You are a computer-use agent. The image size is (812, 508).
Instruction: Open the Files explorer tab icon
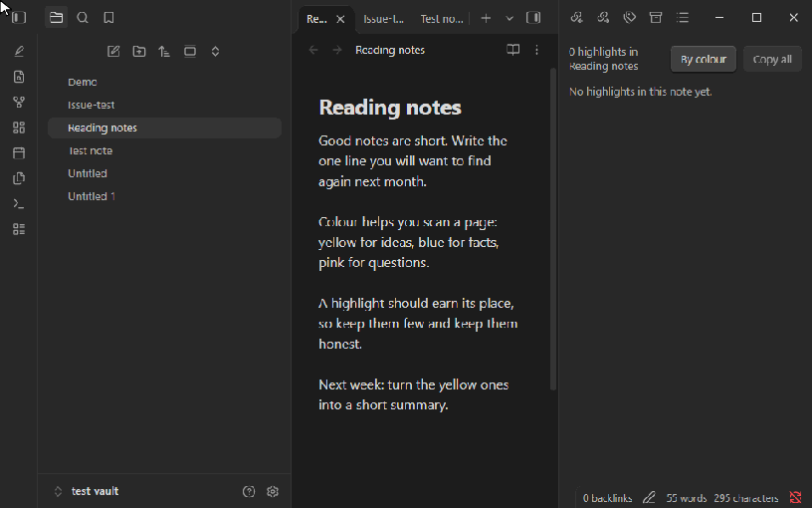click(56, 18)
